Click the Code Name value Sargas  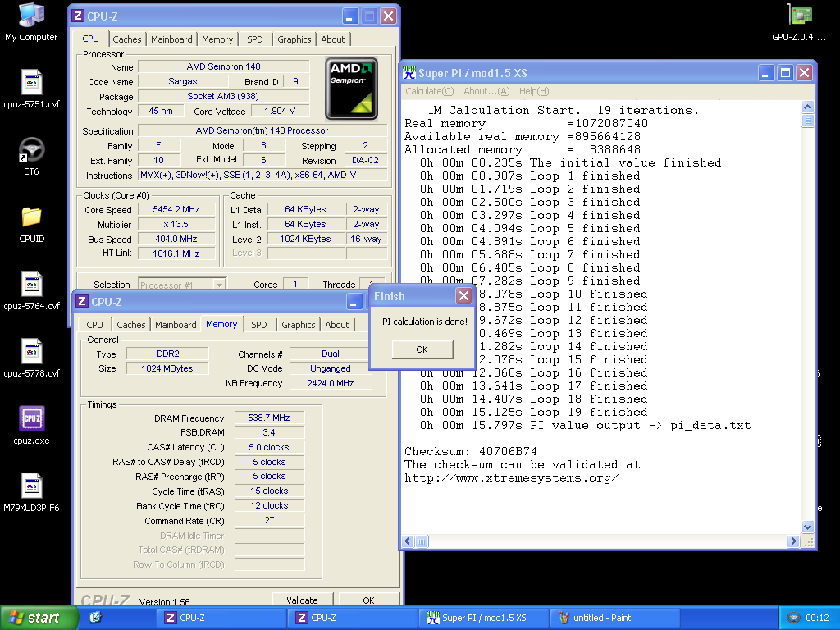tap(183, 81)
